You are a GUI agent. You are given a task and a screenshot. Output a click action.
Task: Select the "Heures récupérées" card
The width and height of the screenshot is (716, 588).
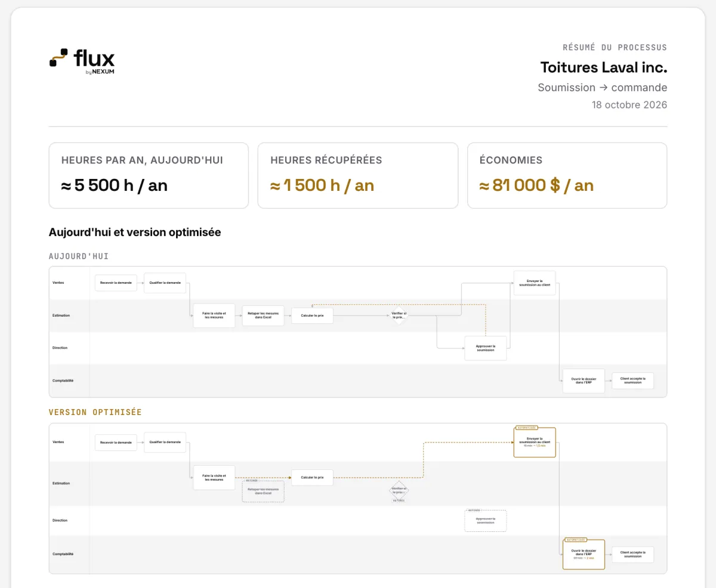358,175
